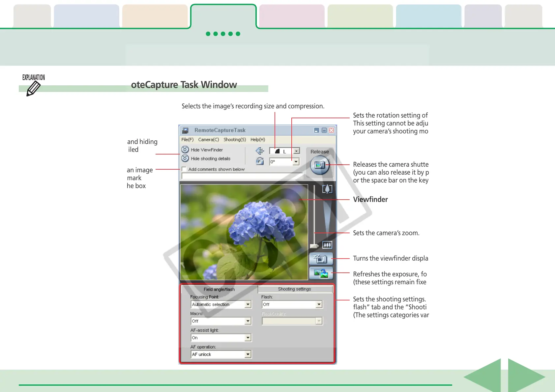The height and width of the screenshot is (392, 555).
Task: Click the telephoto zoom icon above slider
Action: 327,189
